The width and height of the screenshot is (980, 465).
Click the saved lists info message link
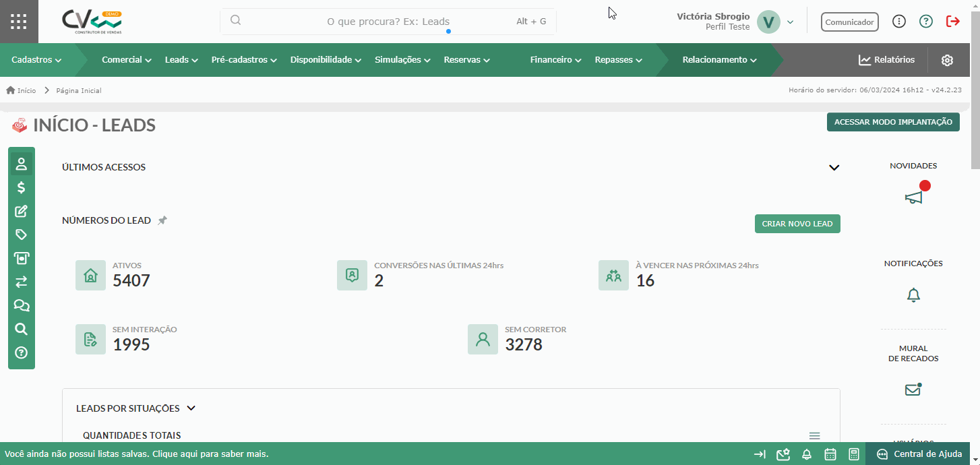click(137, 454)
